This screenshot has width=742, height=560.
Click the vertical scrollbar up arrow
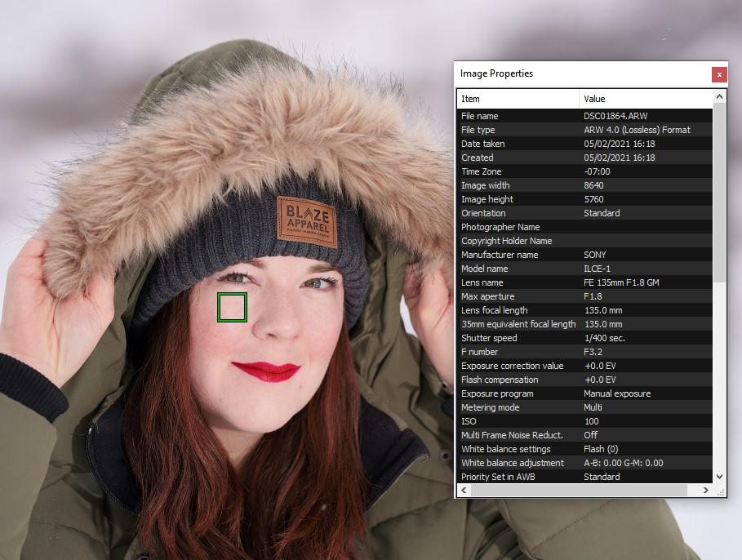tap(719, 96)
